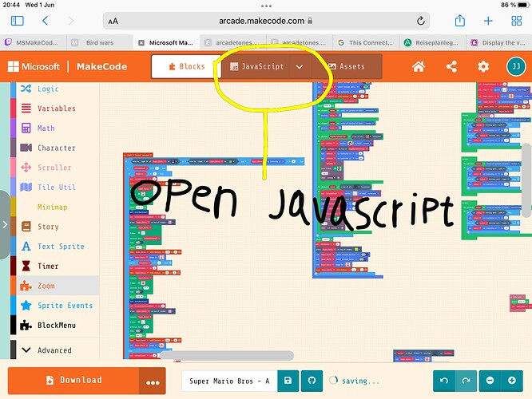Switch to Bird wars browser tab
The height and width of the screenshot is (399, 532).
tap(100, 43)
